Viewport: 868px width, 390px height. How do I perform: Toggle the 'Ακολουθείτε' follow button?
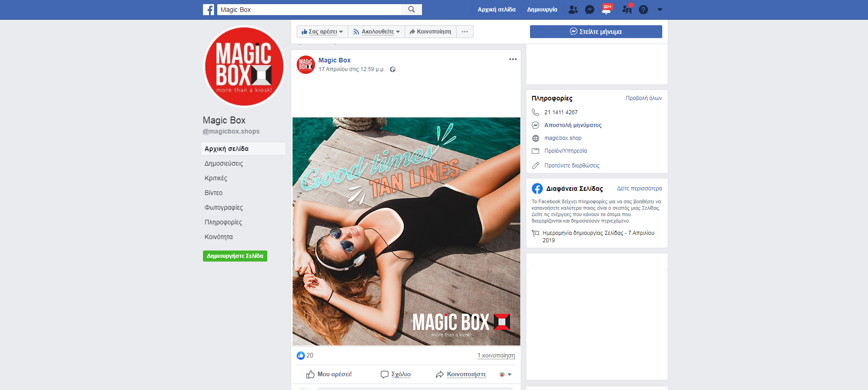coord(377,32)
